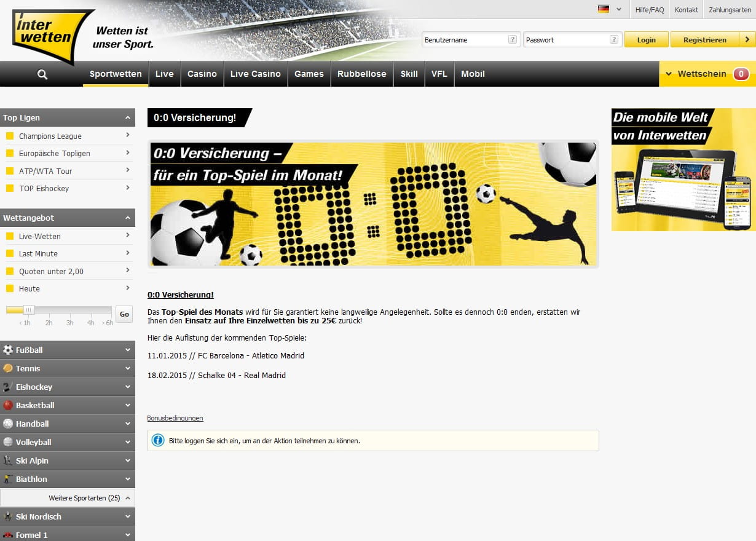
Task: Click the Basketball icon
Action: [8, 405]
